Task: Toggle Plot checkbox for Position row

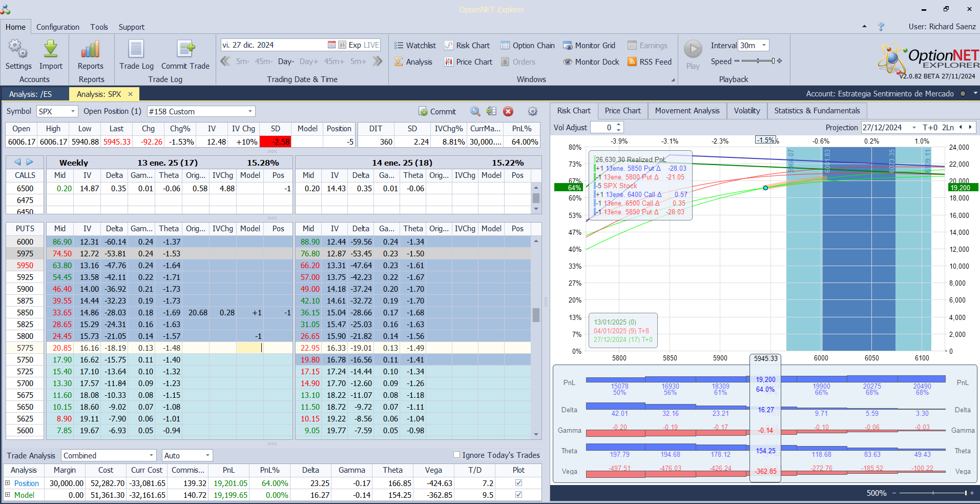Action: [x=518, y=483]
